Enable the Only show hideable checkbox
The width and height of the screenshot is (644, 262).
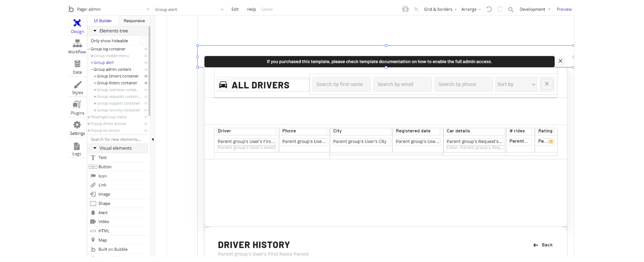click(143, 41)
